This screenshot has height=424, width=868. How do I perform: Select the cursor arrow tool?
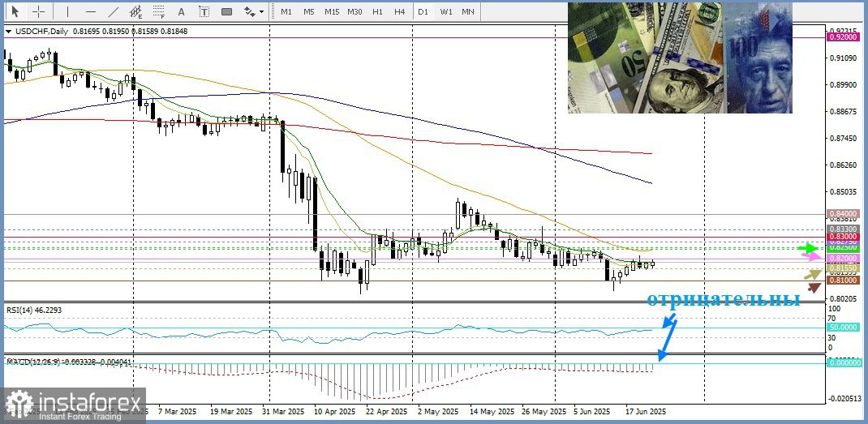(x=15, y=11)
